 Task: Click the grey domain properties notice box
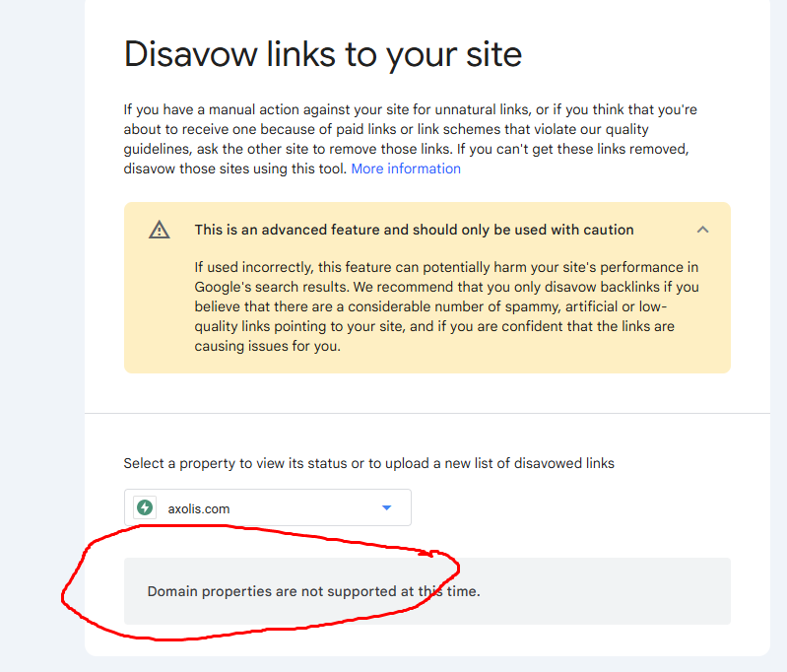427,591
